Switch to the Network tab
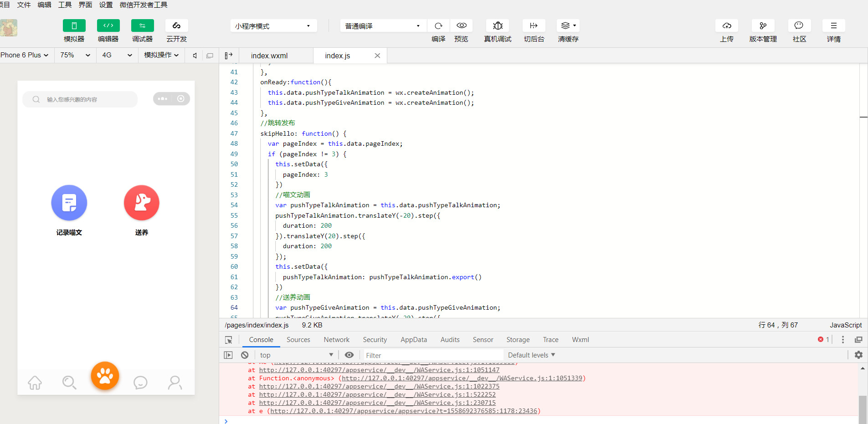The width and height of the screenshot is (868, 424). pyautogui.click(x=336, y=340)
